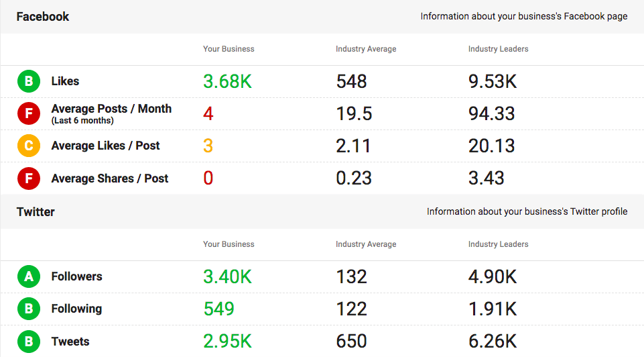Screen dimensions: 644x357
Task: Click the Your Business column header under Facebook
Action: (x=229, y=49)
